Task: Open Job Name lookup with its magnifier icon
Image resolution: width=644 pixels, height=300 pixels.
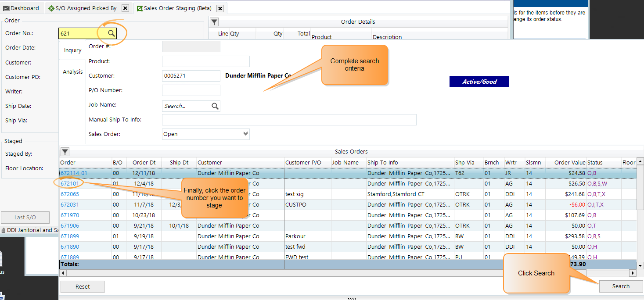Action: [215, 106]
